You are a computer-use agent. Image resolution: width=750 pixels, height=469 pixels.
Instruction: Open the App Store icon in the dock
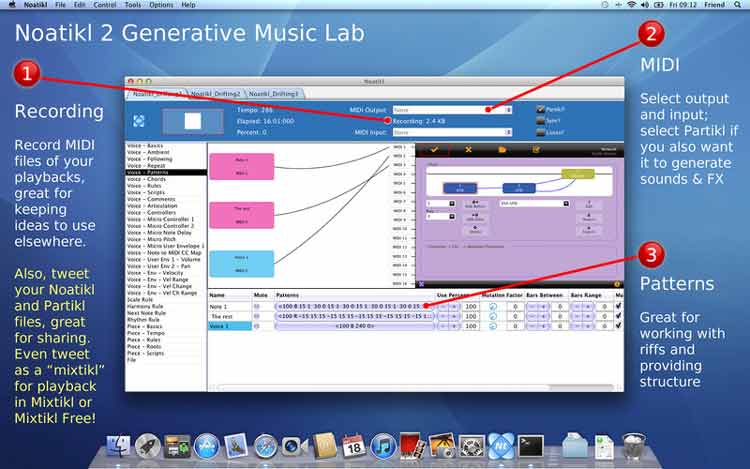207,447
